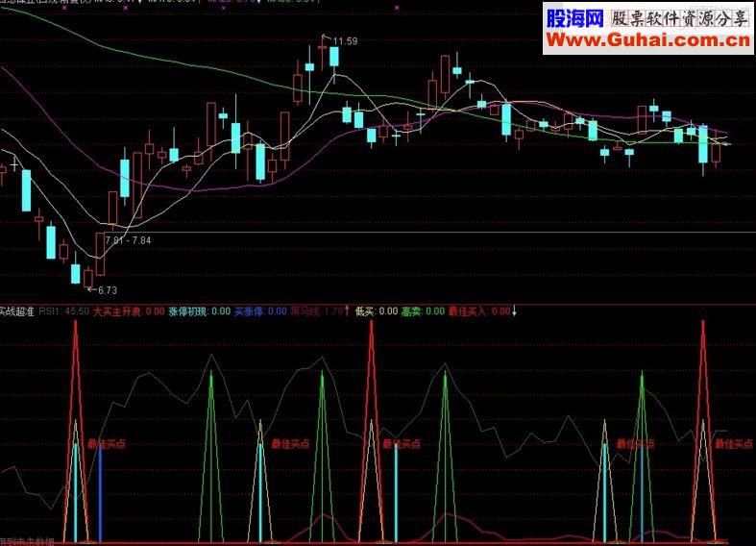The width and height of the screenshot is (756, 546).
Task: Click the 实战超准 indicator name
Action: [x=17, y=311]
